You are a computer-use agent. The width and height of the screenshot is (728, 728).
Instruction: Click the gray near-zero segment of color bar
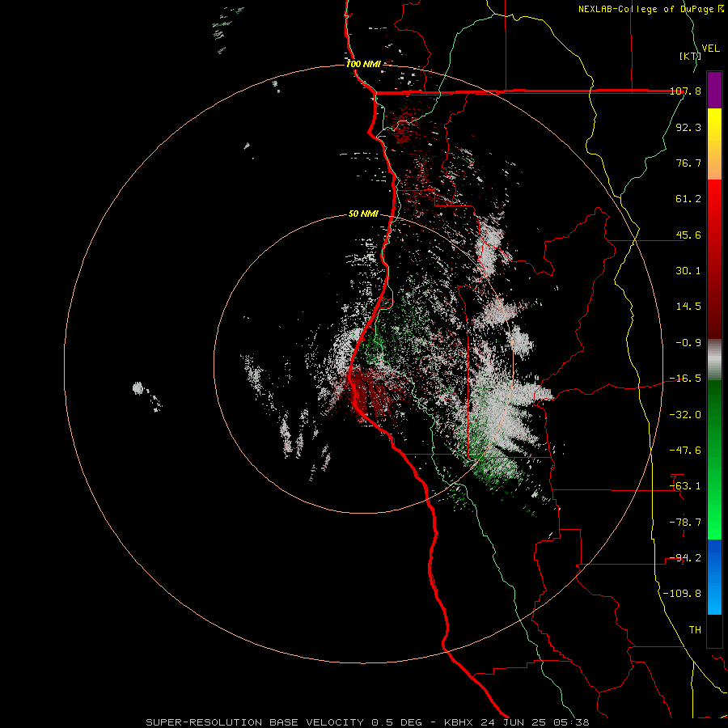point(714,360)
